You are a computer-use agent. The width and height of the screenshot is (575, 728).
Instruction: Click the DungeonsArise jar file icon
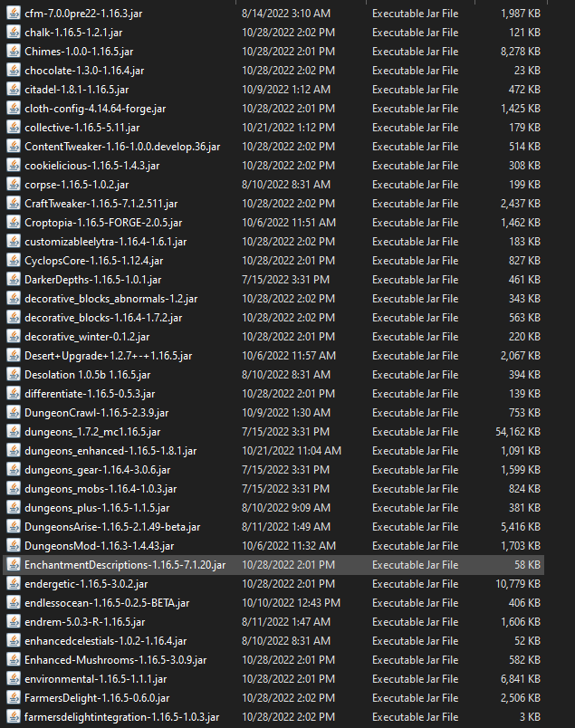(x=14, y=527)
